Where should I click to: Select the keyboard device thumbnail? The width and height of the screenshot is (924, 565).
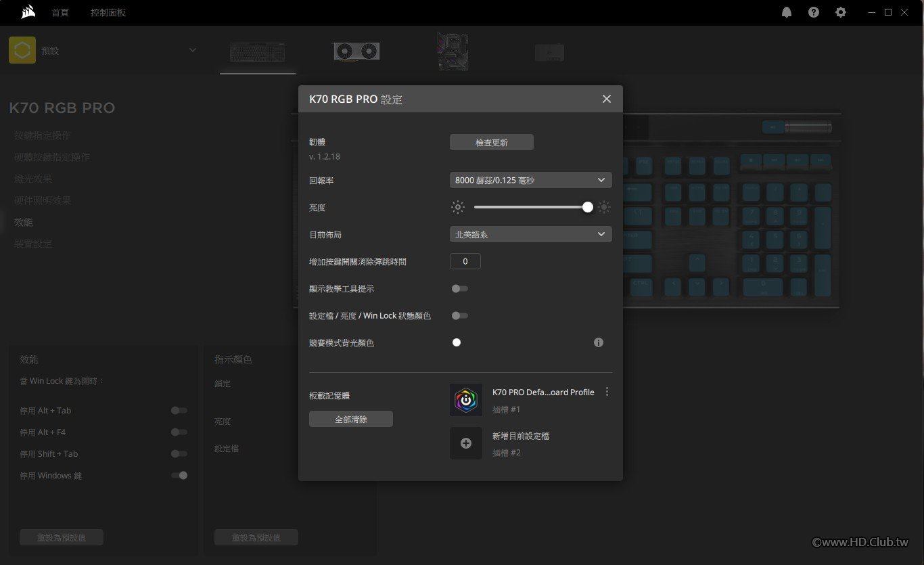click(257, 52)
